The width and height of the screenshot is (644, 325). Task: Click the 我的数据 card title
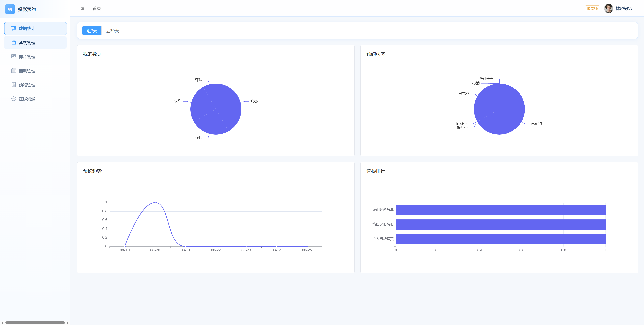[92, 54]
